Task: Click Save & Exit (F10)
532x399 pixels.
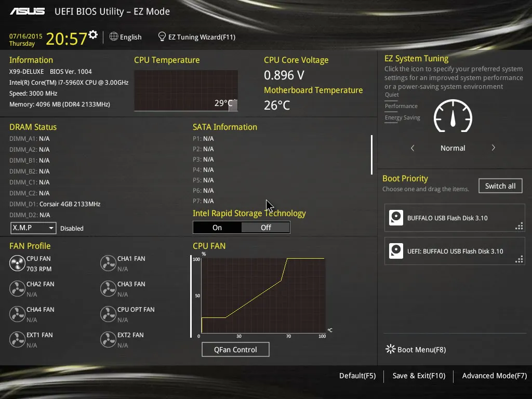Action: click(x=419, y=376)
